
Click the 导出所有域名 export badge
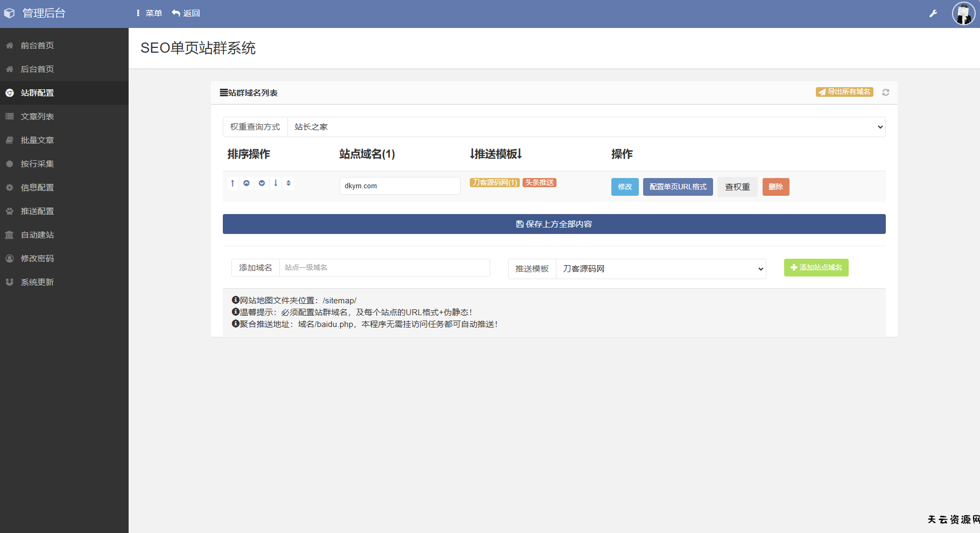pos(844,92)
